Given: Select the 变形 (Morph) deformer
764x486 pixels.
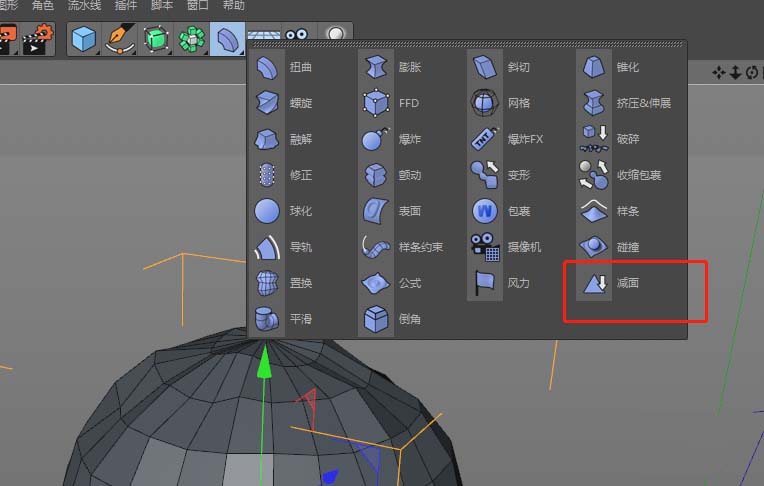Looking at the screenshot, I should point(501,175).
